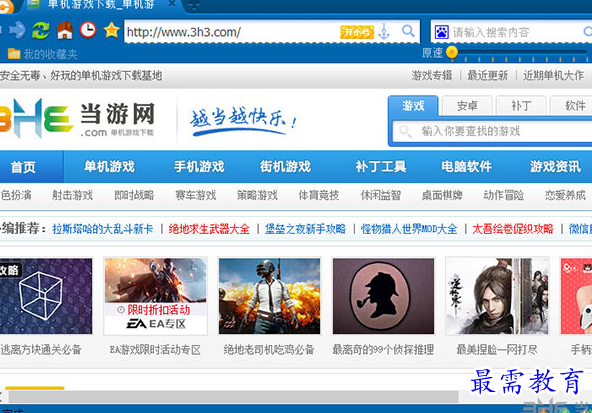Open a new browser tab with plus button
Image resolution: width=592 pixels, height=413 pixels.
click(194, 5)
